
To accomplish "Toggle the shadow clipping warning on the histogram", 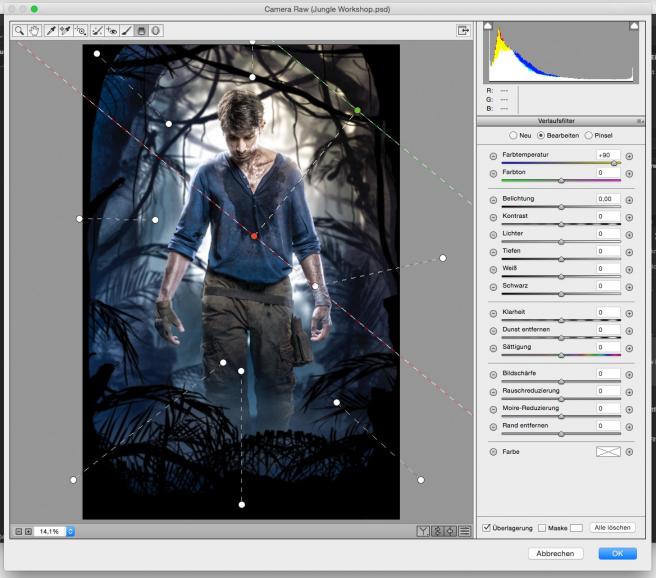I will (x=488, y=26).
